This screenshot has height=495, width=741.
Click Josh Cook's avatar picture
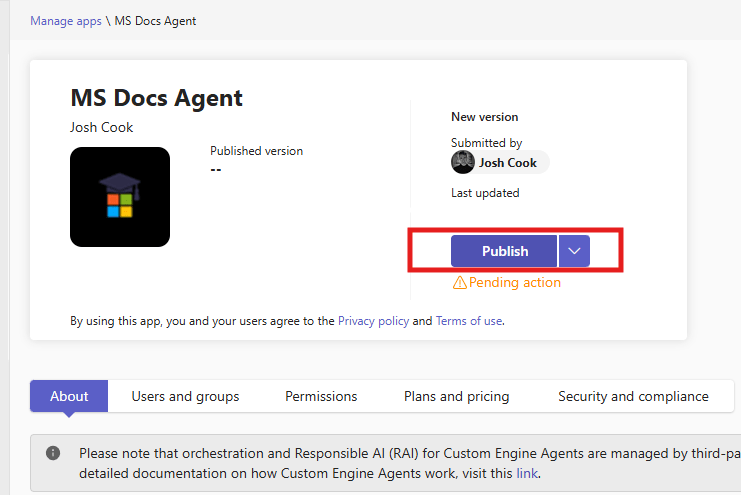[462, 163]
